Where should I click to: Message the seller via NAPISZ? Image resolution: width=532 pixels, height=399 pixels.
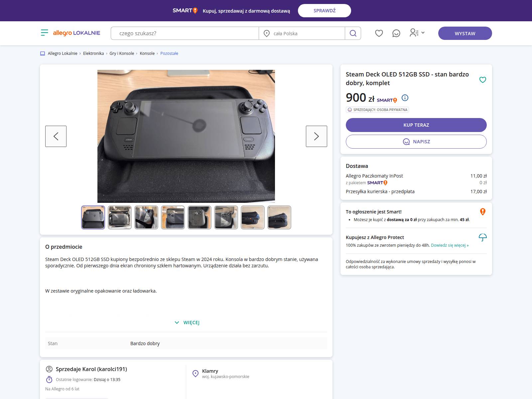416,142
